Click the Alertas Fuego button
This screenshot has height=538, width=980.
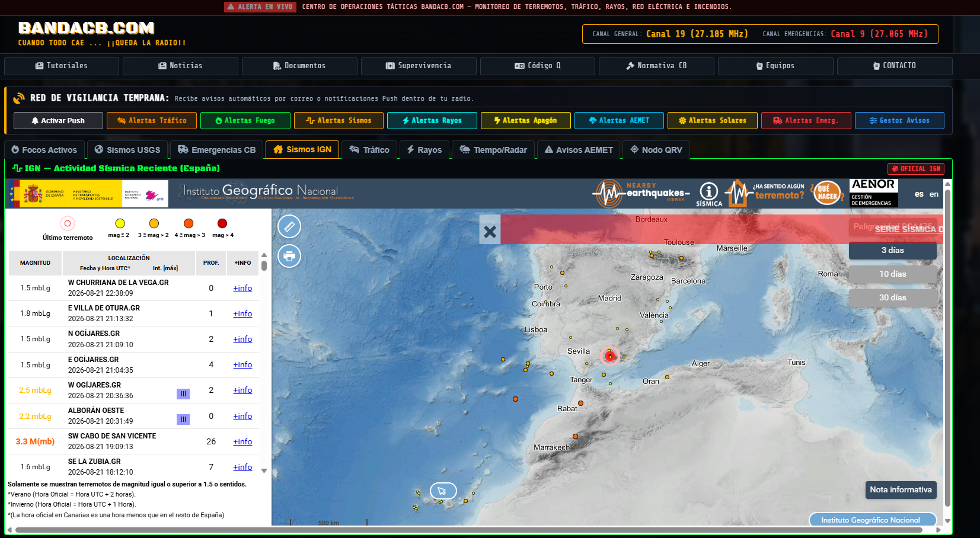pyautogui.click(x=245, y=121)
